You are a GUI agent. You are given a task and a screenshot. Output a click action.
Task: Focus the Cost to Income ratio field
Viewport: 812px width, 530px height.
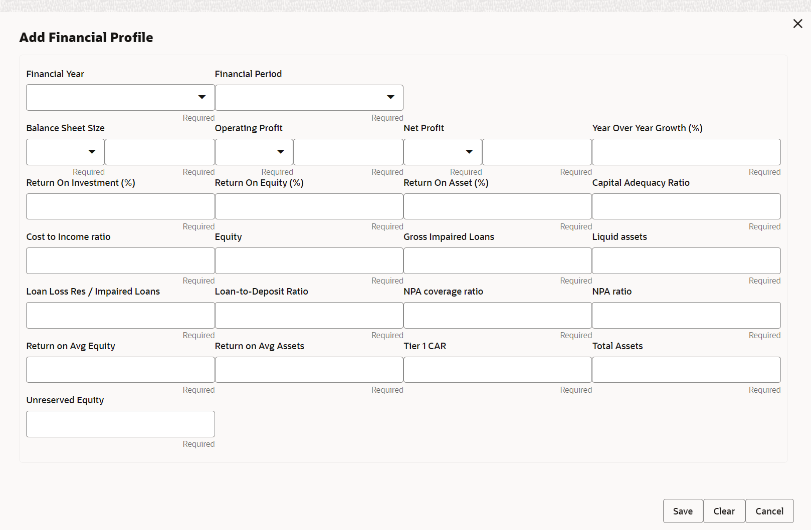(x=120, y=260)
